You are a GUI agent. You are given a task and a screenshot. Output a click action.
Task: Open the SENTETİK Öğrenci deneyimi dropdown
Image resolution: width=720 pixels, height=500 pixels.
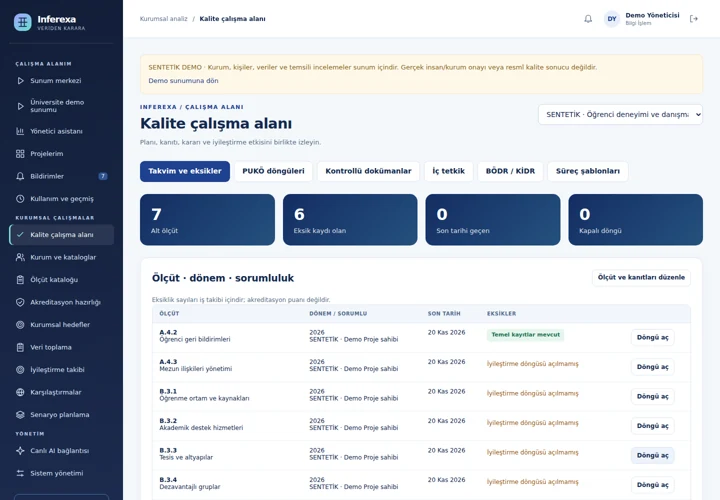[x=620, y=115]
